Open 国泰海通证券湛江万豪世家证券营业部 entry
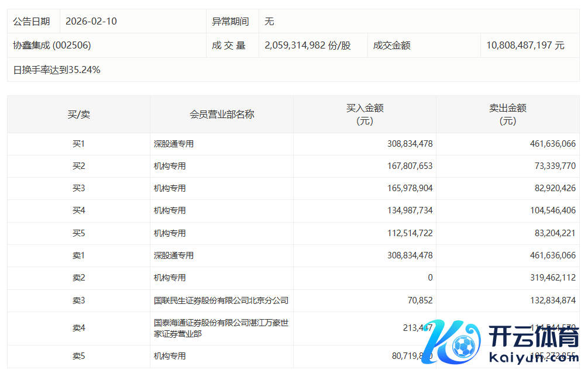This screenshot has height=377, width=588. click(221, 328)
